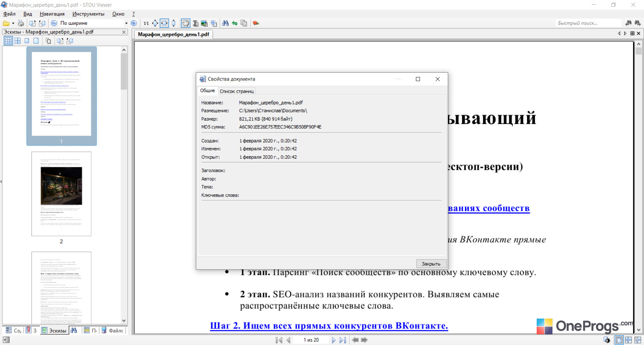Choose the fit-to-height mode icon

pos(173,23)
